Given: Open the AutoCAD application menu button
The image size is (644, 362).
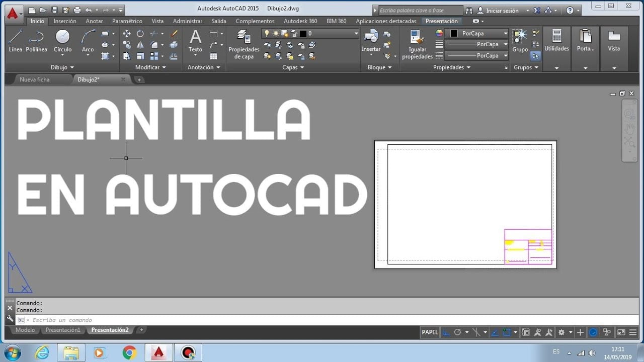Looking at the screenshot, I should click(14, 14).
